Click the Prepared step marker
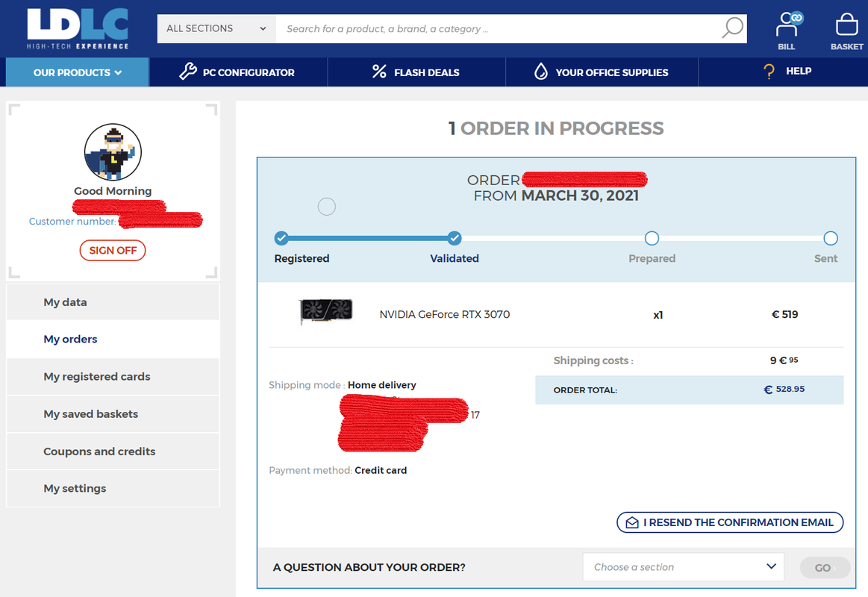868x597 pixels. (x=652, y=238)
